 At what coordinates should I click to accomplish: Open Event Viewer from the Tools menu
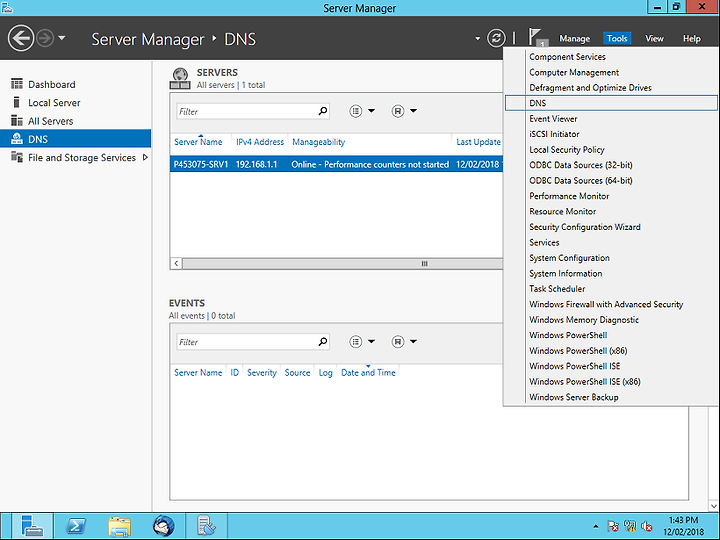point(611,118)
